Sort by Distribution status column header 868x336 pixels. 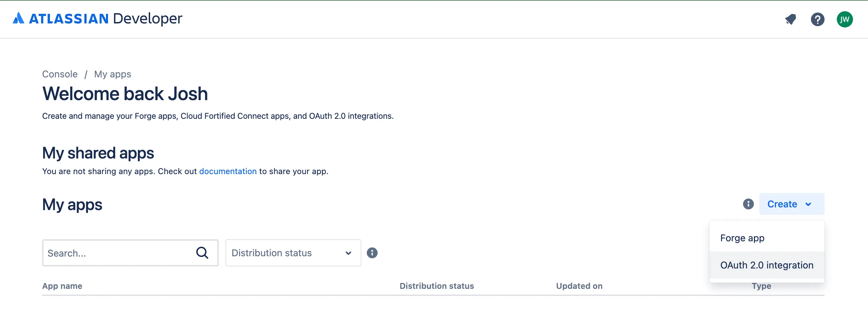point(436,286)
